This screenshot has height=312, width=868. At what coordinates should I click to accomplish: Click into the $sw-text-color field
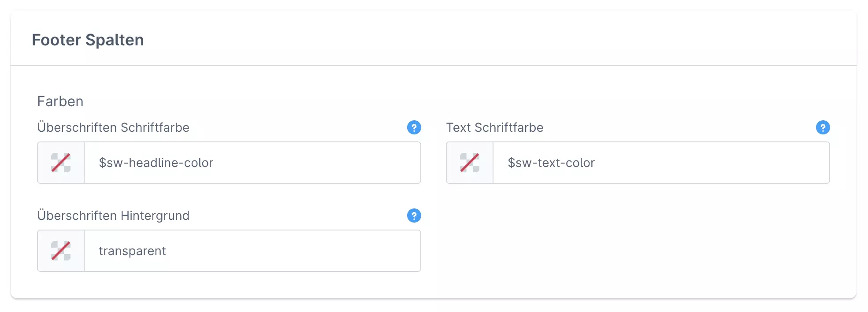(660, 163)
